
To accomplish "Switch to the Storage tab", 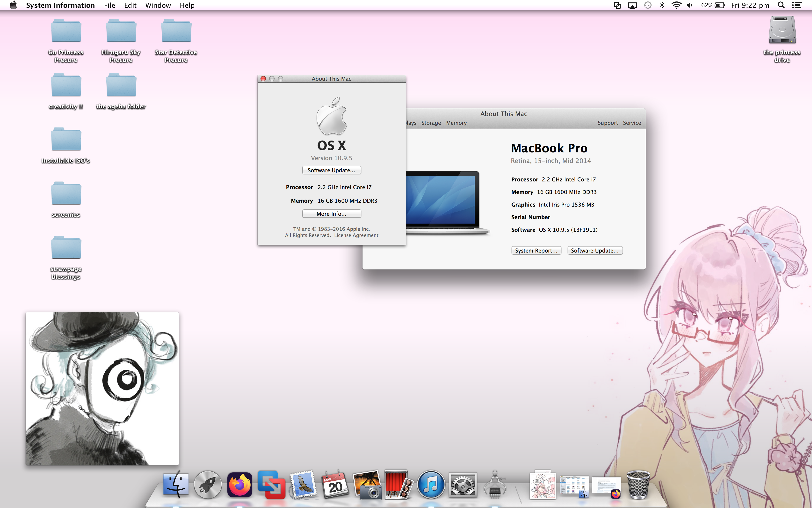I will (x=431, y=123).
